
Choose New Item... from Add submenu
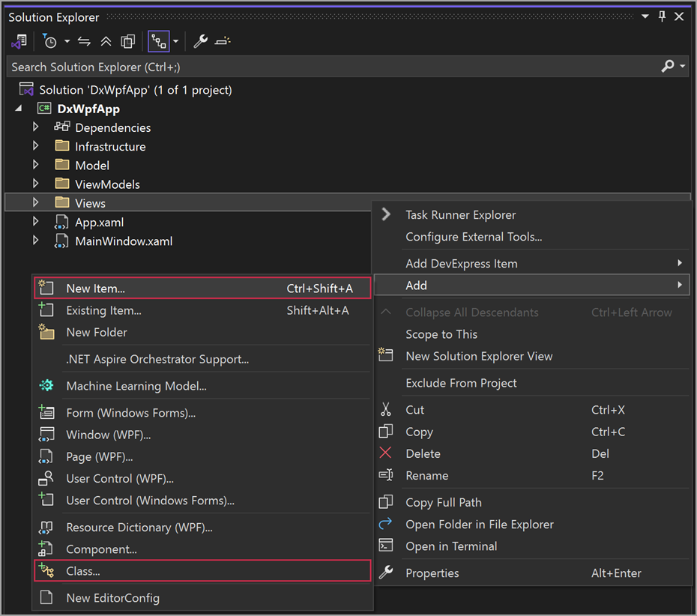coord(202,289)
